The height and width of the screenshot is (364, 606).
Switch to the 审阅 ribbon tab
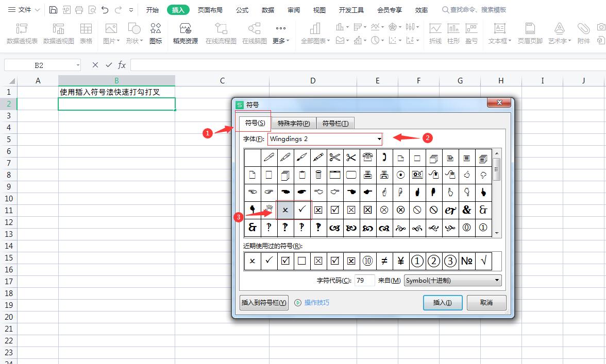click(x=293, y=10)
